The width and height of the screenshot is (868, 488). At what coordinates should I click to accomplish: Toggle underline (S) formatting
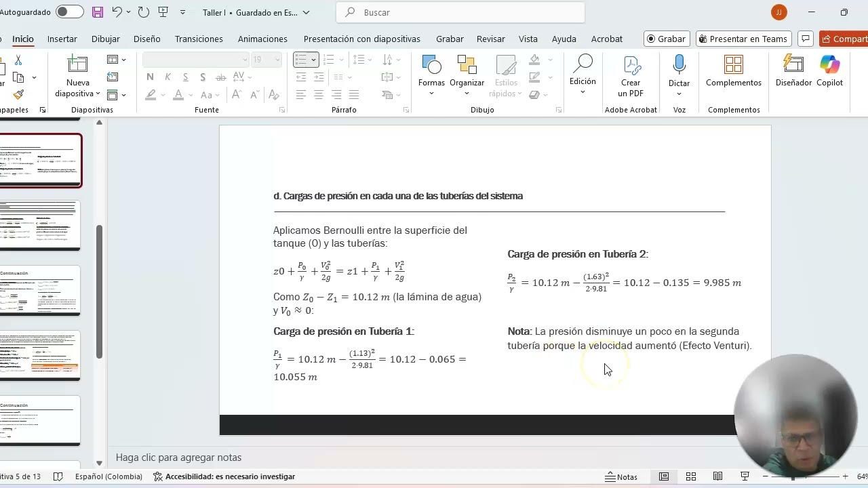pos(185,77)
